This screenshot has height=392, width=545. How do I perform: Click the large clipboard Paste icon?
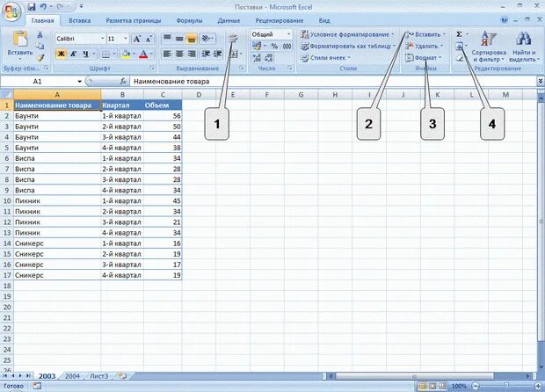20,38
